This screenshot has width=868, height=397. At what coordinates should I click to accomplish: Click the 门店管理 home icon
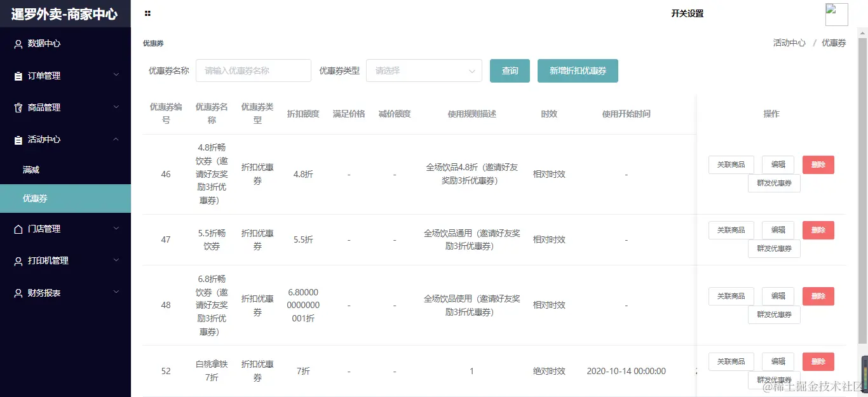pos(18,229)
